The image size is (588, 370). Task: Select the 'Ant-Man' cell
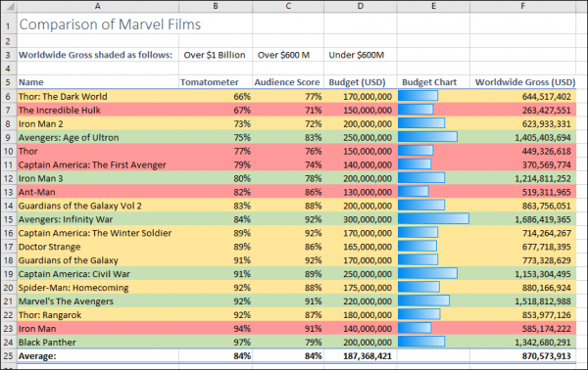pos(97,192)
